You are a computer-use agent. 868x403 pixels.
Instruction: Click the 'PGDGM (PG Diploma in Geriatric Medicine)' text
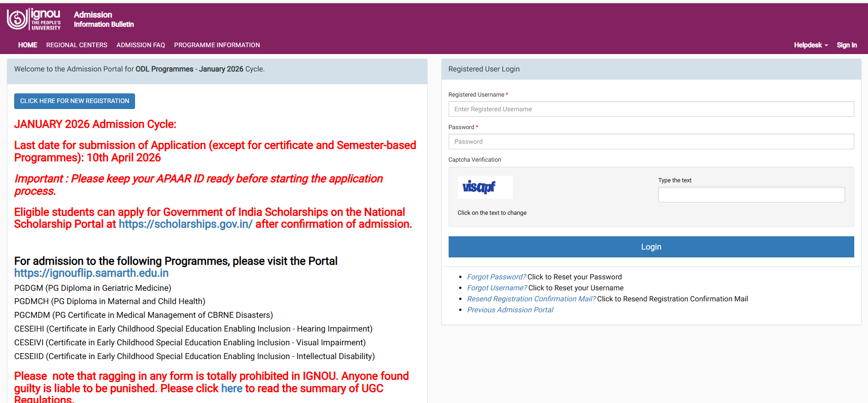pyautogui.click(x=92, y=288)
